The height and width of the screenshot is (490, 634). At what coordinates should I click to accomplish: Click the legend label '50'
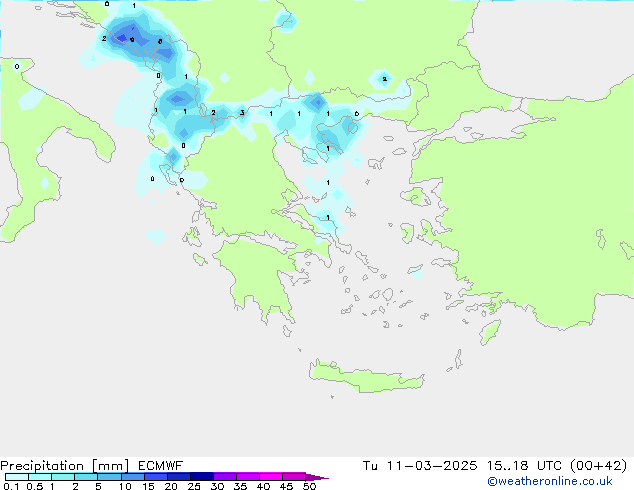[x=310, y=486]
